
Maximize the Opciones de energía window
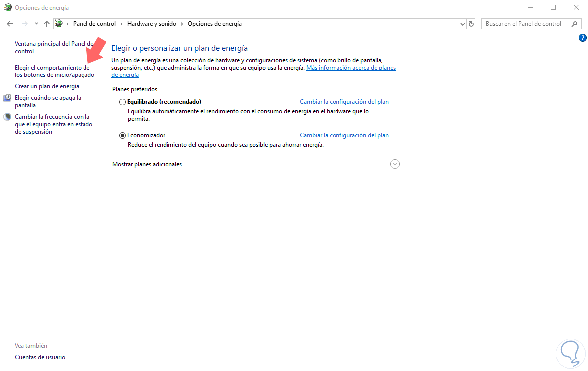553,7
